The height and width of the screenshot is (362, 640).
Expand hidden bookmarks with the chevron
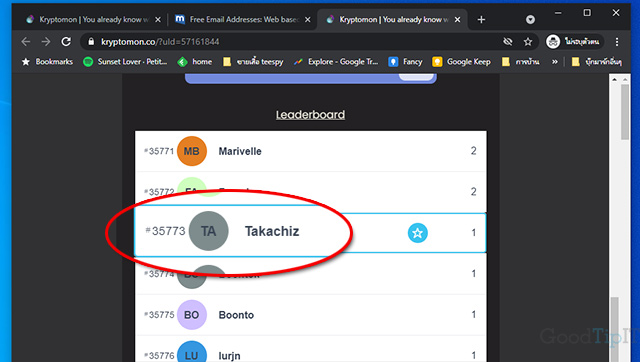coord(555,62)
